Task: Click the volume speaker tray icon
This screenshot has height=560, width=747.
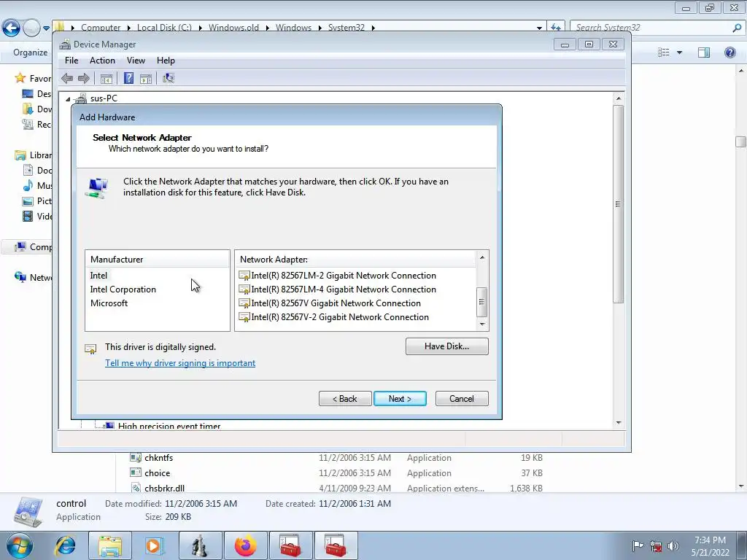Action: point(673,545)
